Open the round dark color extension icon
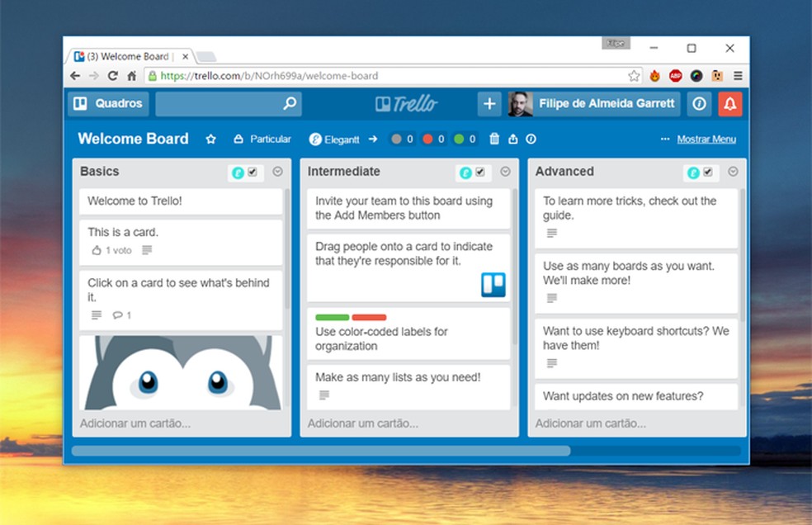This screenshot has height=525, width=812. tap(696, 76)
